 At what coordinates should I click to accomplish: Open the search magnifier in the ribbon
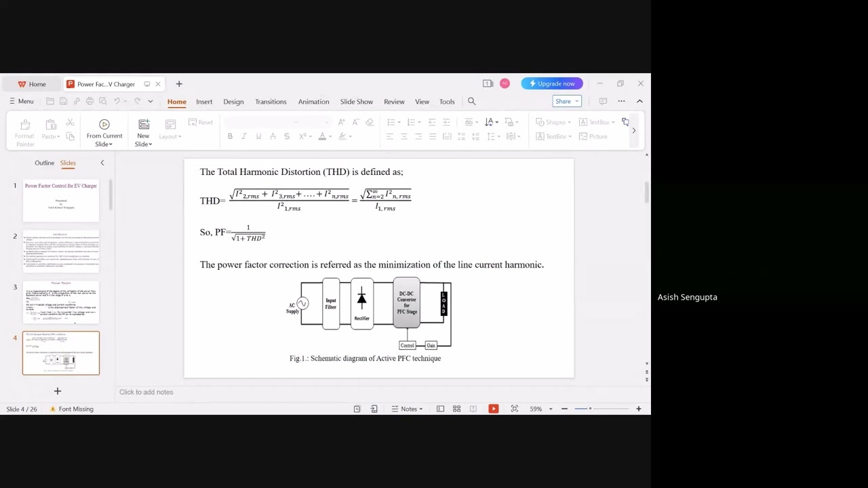click(x=471, y=102)
